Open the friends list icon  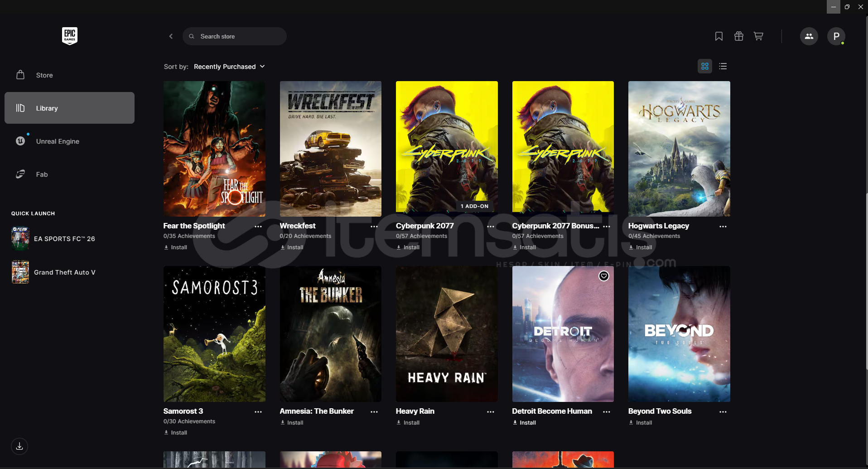tap(809, 36)
